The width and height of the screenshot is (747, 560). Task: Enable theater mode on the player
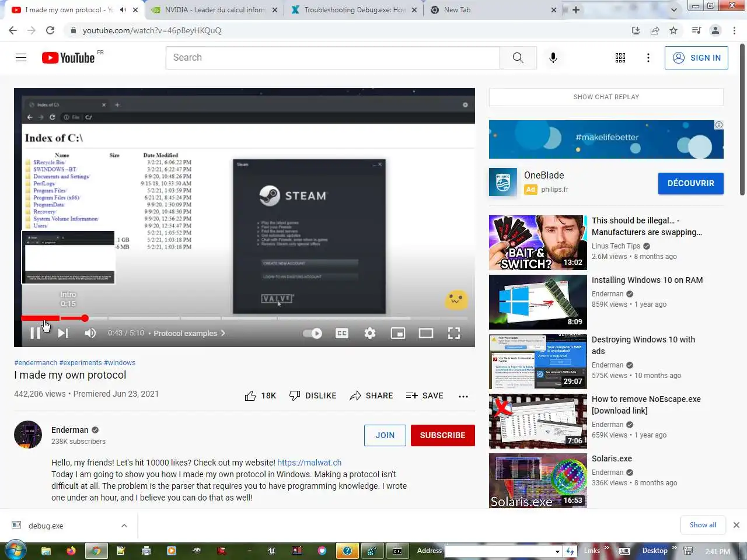pyautogui.click(x=426, y=333)
